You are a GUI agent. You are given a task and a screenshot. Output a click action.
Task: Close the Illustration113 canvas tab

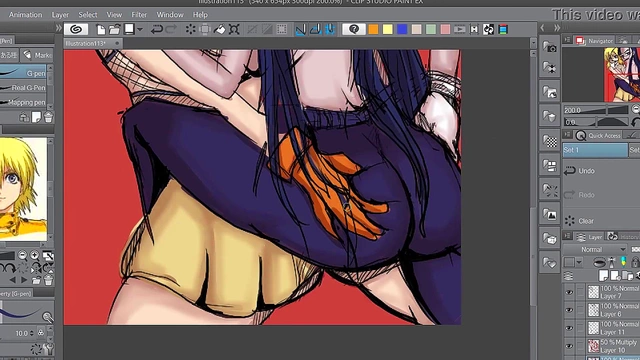point(117,43)
